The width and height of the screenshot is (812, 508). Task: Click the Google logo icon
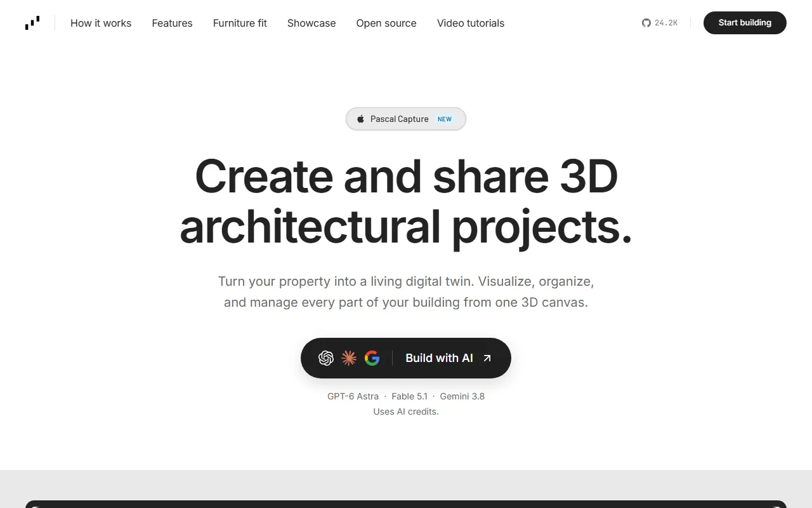click(372, 358)
